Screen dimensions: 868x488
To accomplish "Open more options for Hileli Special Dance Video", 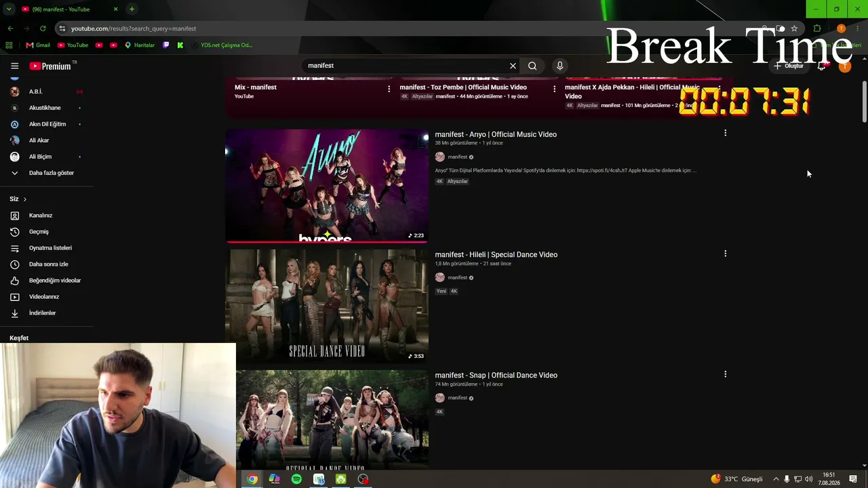I will (x=725, y=253).
